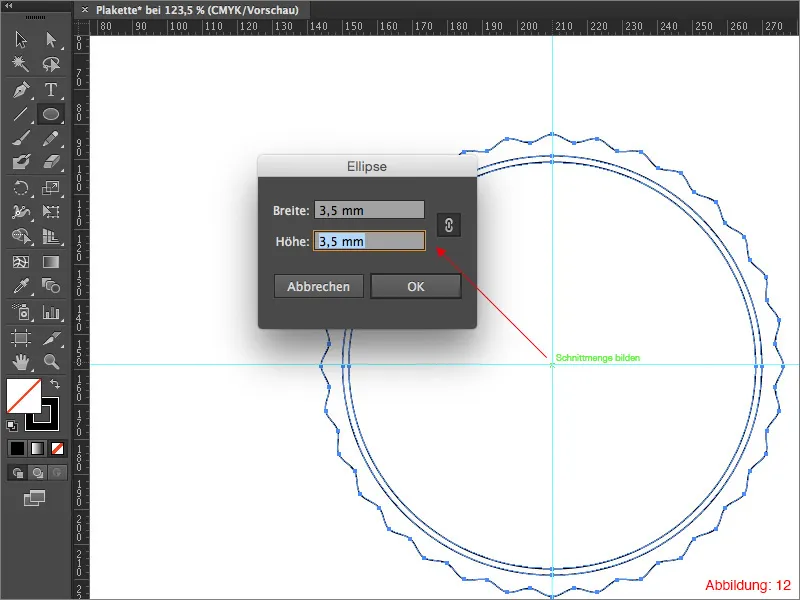Pick the Free Transform tool
Viewport: 800px width, 600px height.
[51, 212]
